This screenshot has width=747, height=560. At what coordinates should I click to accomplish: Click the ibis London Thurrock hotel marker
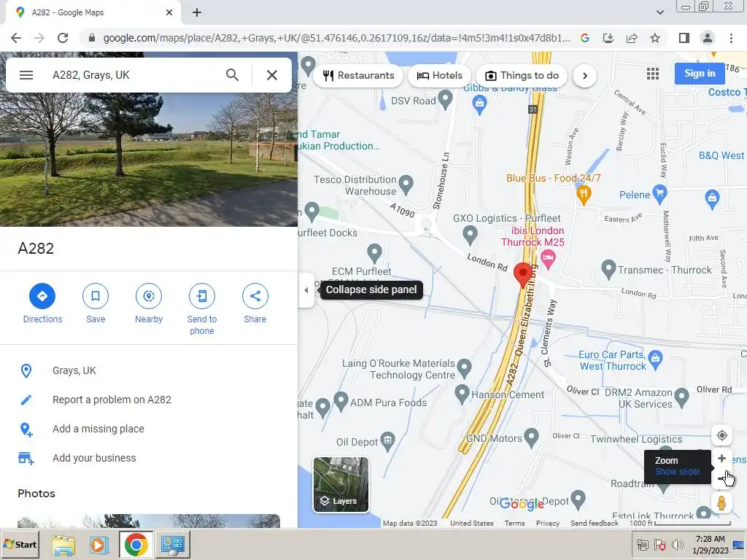click(549, 259)
